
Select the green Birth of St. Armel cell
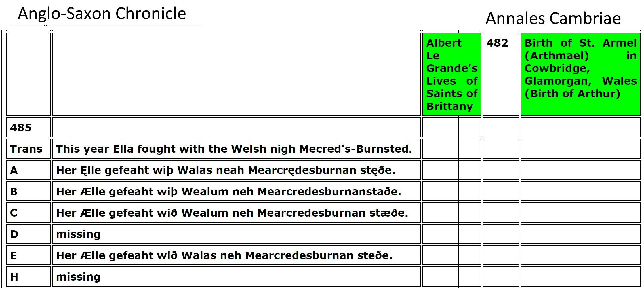click(580, 74)
